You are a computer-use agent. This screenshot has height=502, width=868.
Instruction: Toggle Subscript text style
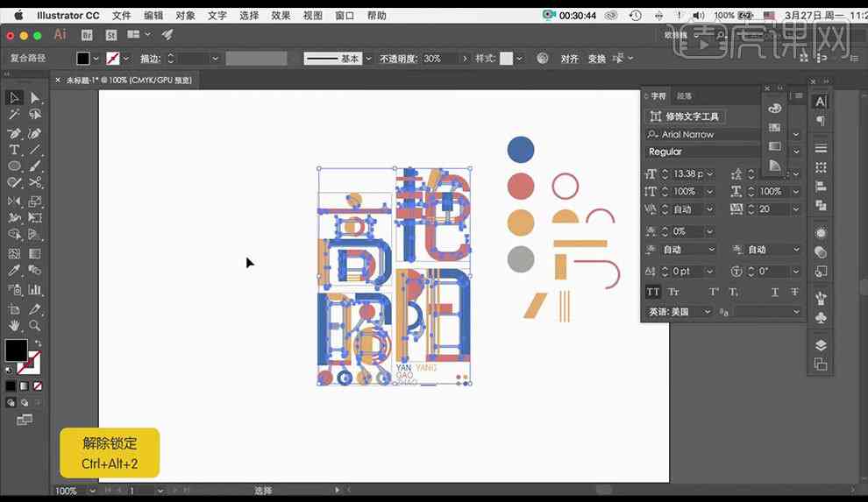(x=734, y=292)
